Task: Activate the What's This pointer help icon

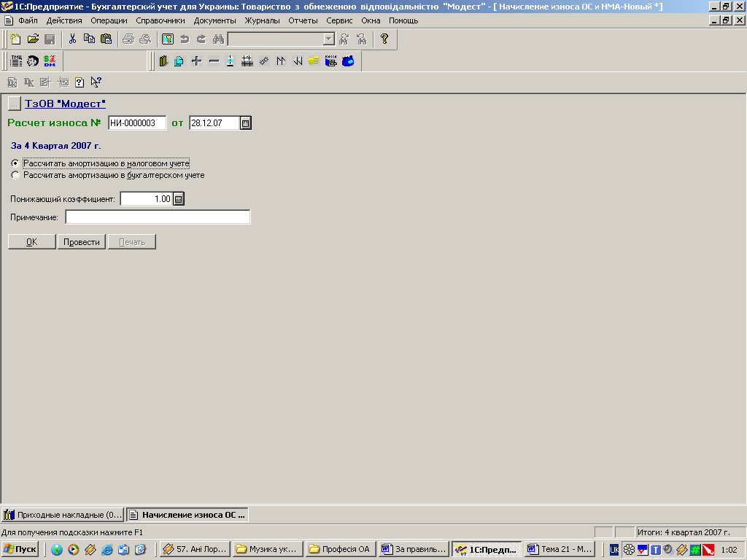Action: pos(96,82)
